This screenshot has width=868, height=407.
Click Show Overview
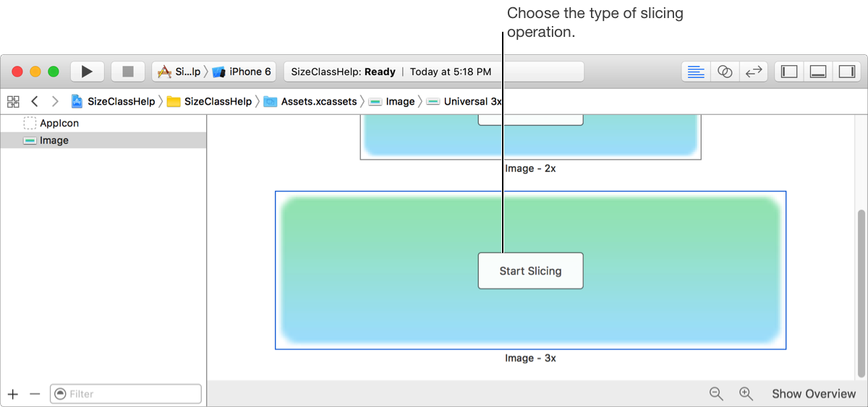pos(813,393)
